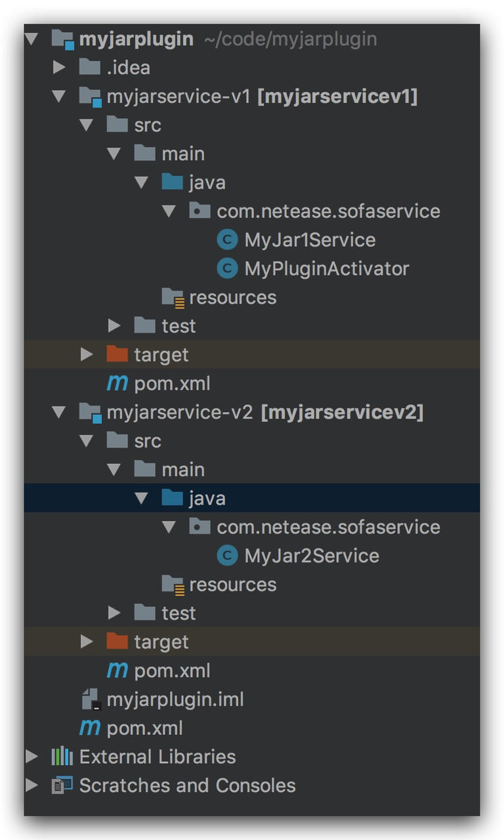Click the MyJar1Service class icon

226,240
